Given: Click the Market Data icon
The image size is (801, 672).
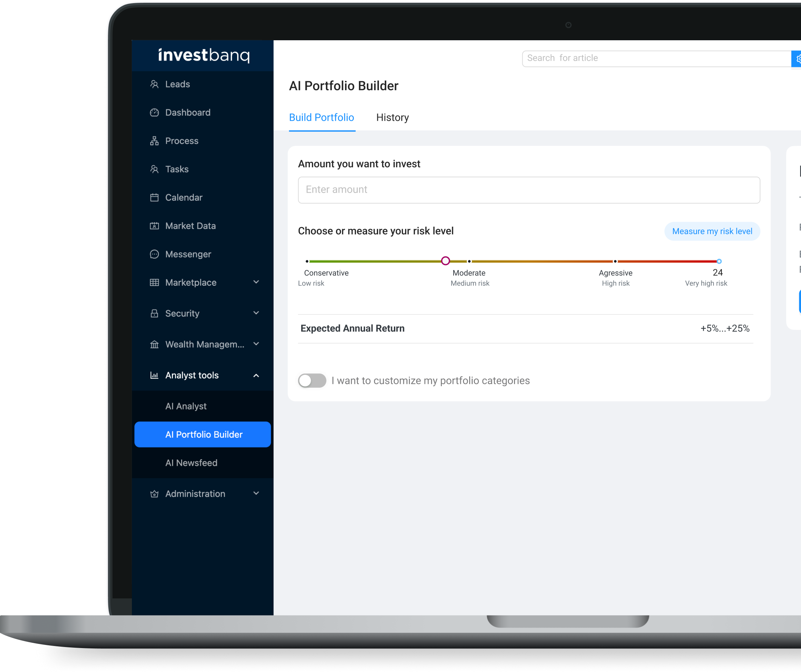Looking at the screenshot, I should [x=154, y=226].
